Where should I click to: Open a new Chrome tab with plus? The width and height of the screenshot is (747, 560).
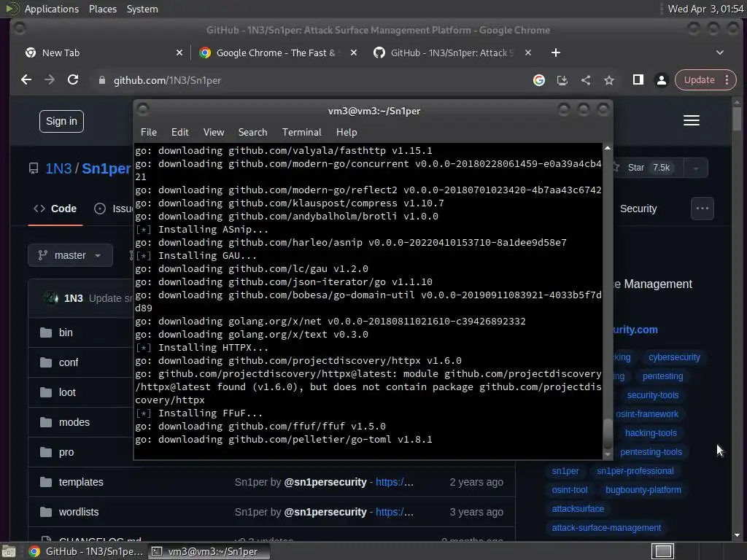click(555, 52)
